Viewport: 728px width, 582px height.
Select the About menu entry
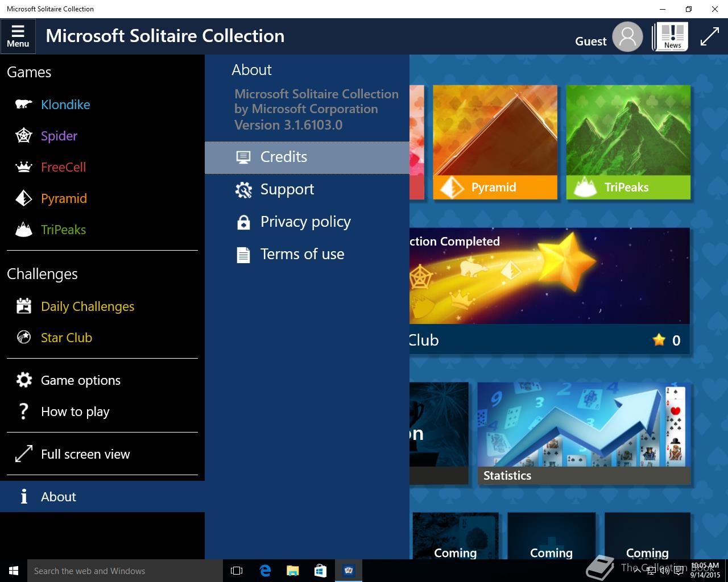(102, 497)
